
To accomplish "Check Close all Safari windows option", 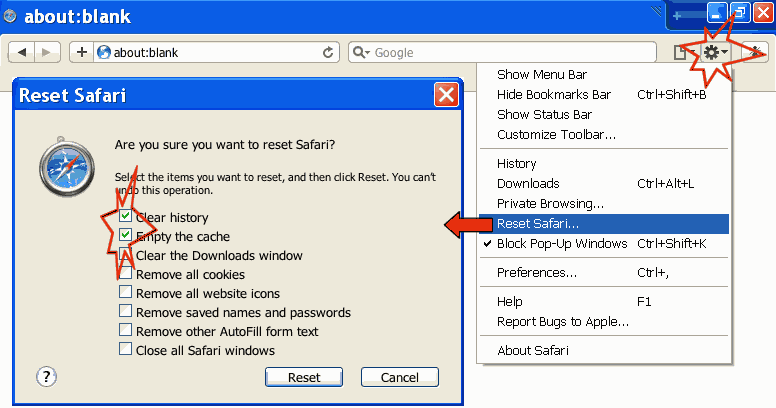I will [x=125, y=349].
